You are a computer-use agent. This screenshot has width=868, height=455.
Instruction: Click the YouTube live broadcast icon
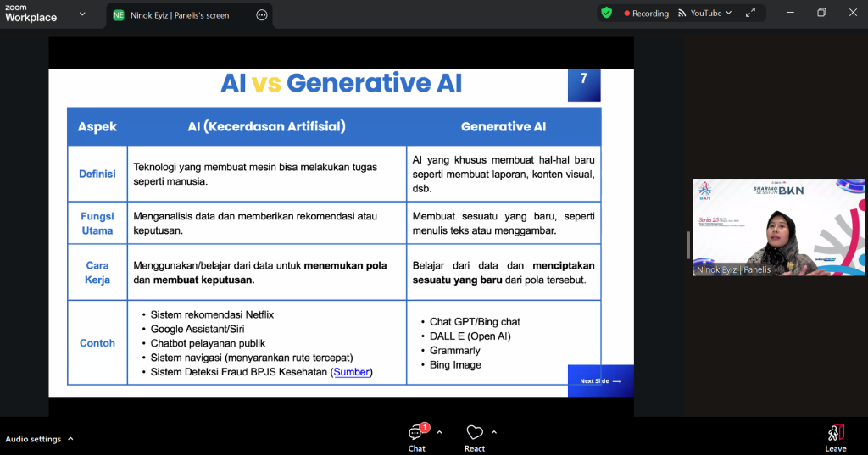pyautogui.click(x=682, y=14)
